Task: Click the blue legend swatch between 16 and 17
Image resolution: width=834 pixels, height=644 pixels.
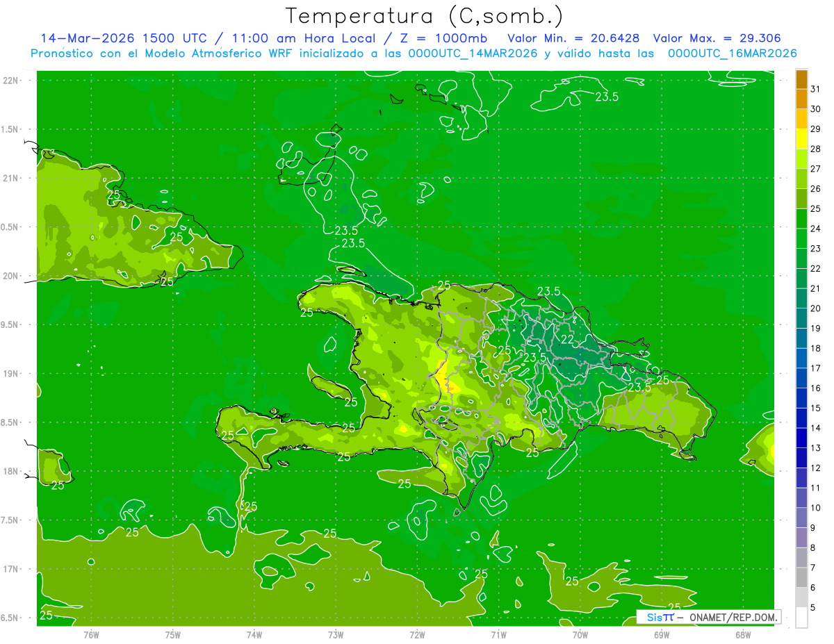Action: pos(801,378)
